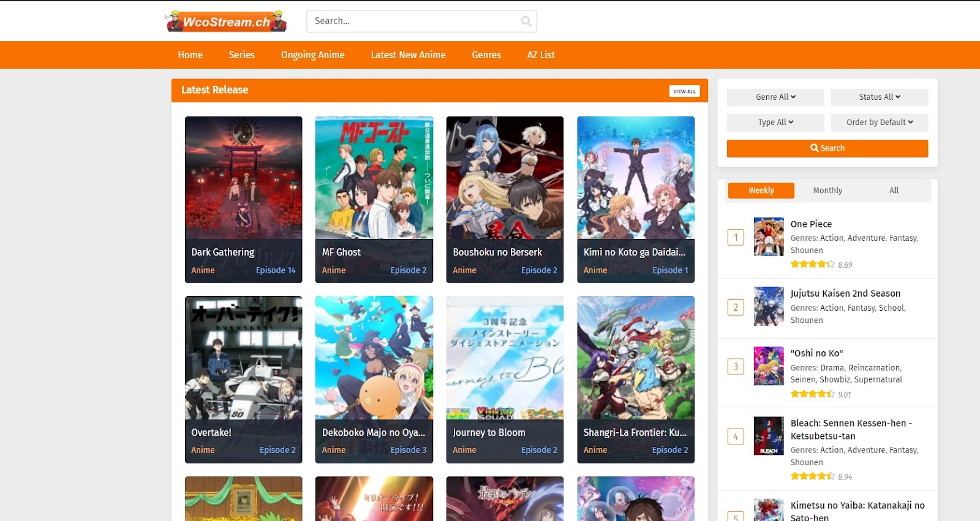Open the "Oshi no Ko" title link
The width and height of the screenshot is (980, 521).
pos(816,353)
